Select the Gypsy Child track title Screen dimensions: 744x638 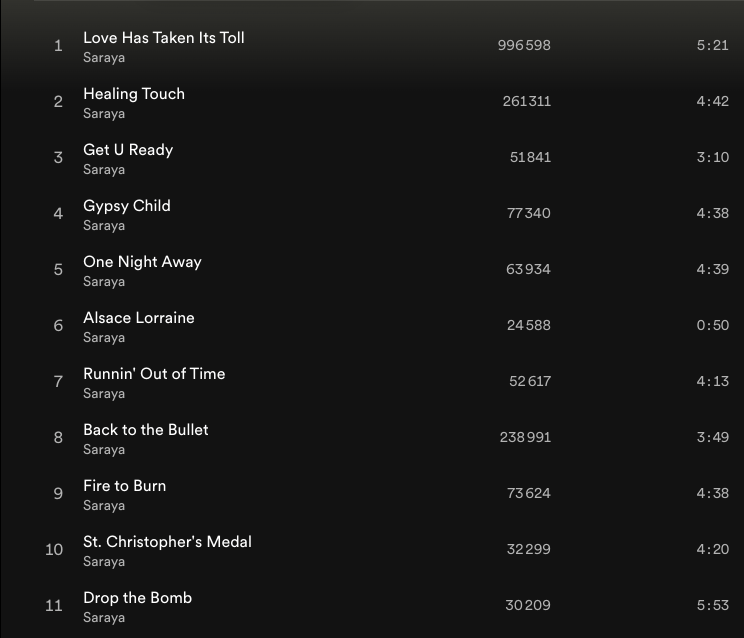click(126, 206)
